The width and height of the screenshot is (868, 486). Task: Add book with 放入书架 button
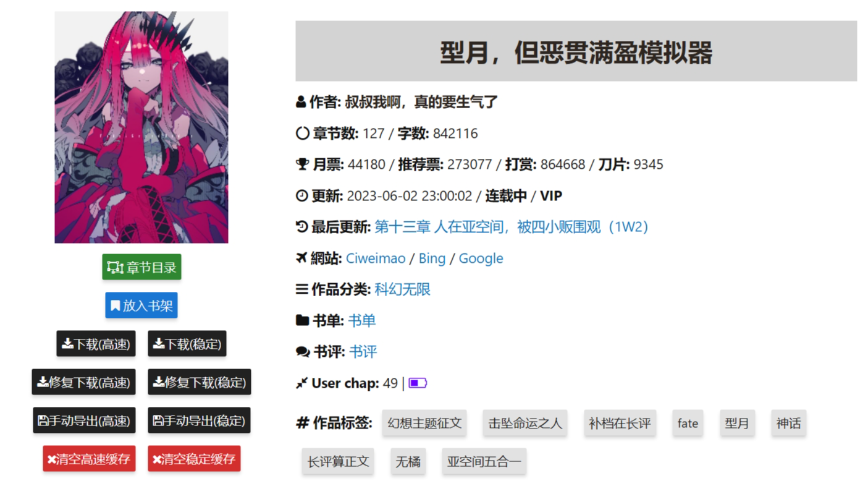(141, 305)
